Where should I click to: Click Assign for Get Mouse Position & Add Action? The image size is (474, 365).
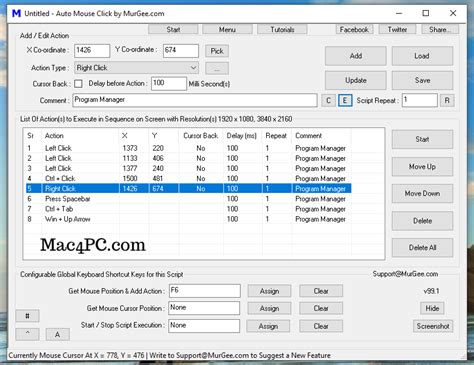click(269, 291)
